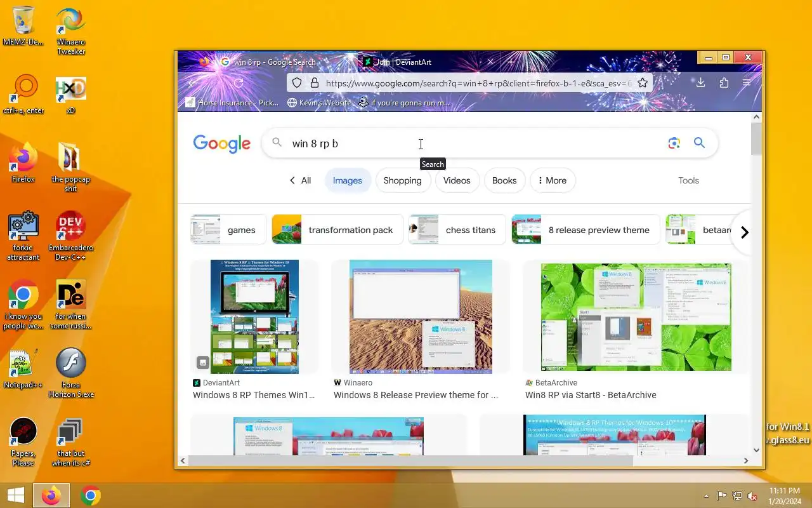Image resolution: width=812 pixels, height=508 pixels.
Task: Open DeviantArt Windows 8 RP Themes thumbnail
Action: pyautogui.click(x=254, y=317)
